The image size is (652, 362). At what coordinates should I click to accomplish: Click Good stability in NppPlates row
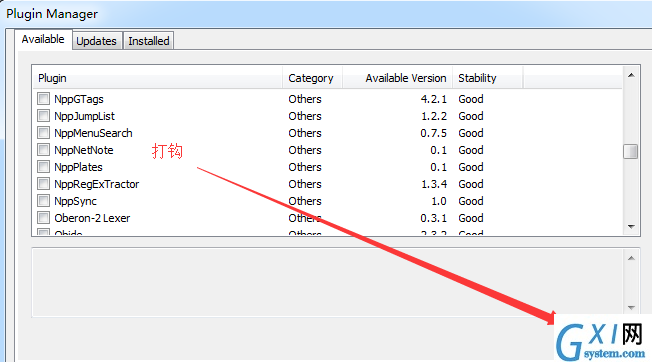point(471,167)
